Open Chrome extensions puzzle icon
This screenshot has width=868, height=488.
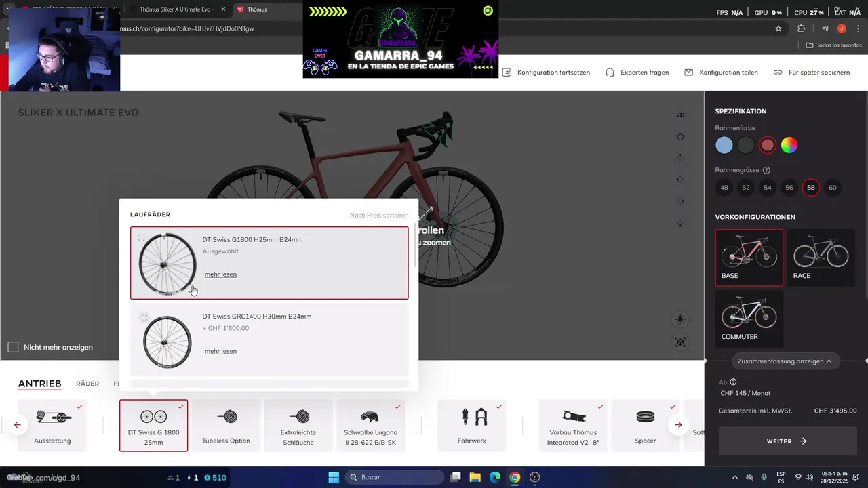coord(802,28)
